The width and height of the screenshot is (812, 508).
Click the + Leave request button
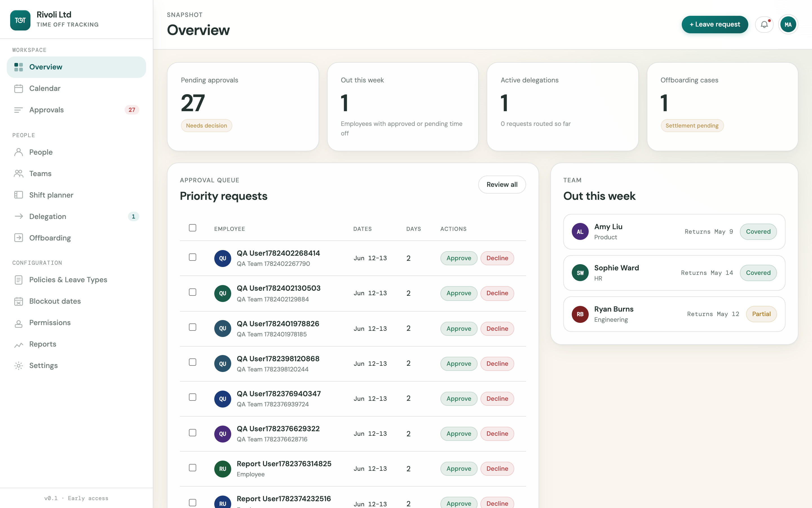[715, 25]
